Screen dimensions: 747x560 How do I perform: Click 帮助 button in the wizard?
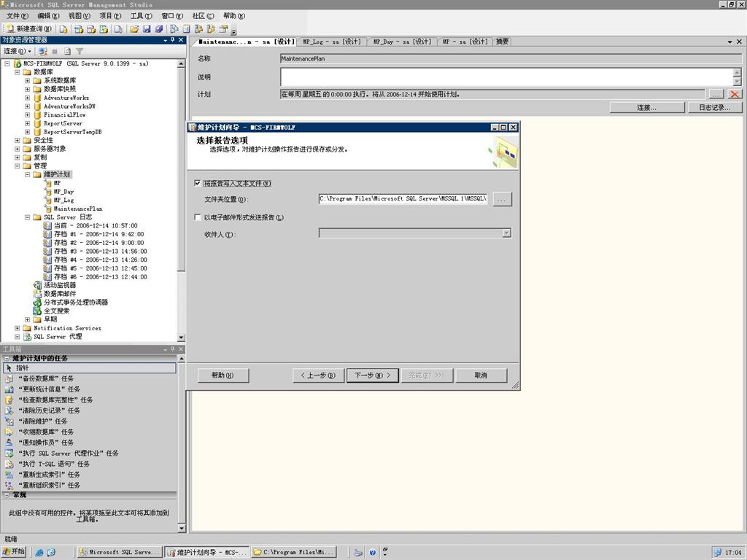[x=223, y=376]
